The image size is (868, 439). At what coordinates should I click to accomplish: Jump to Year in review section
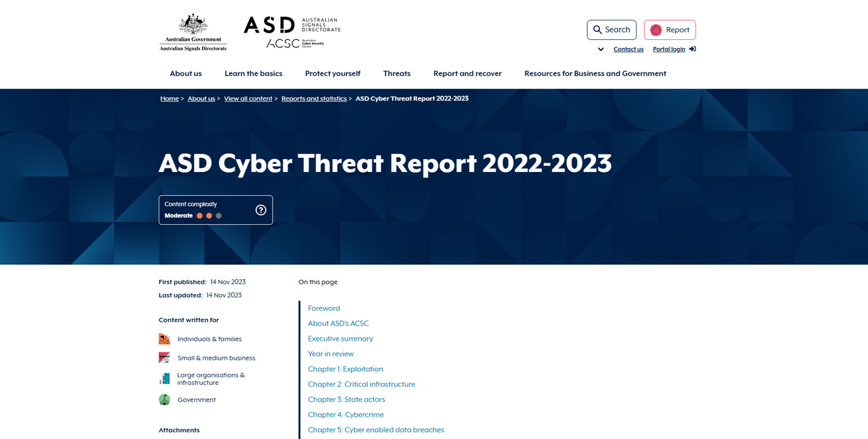click(x=331, y=354)
